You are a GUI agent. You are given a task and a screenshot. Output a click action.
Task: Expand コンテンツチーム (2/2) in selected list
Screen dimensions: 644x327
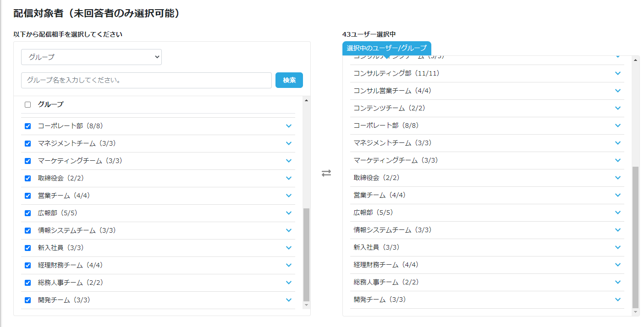pyautogui.click(x=618, y=108)
